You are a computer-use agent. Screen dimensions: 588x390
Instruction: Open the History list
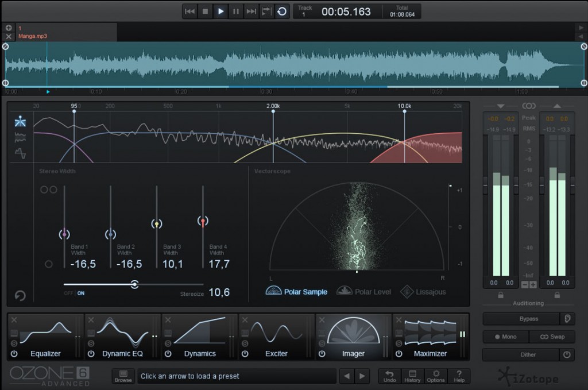click(x=412, y=376)
